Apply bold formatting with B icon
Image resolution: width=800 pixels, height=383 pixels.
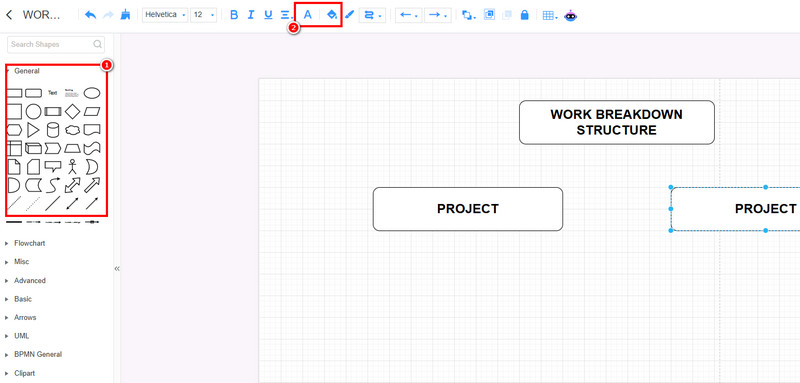(x=234, y=15)
